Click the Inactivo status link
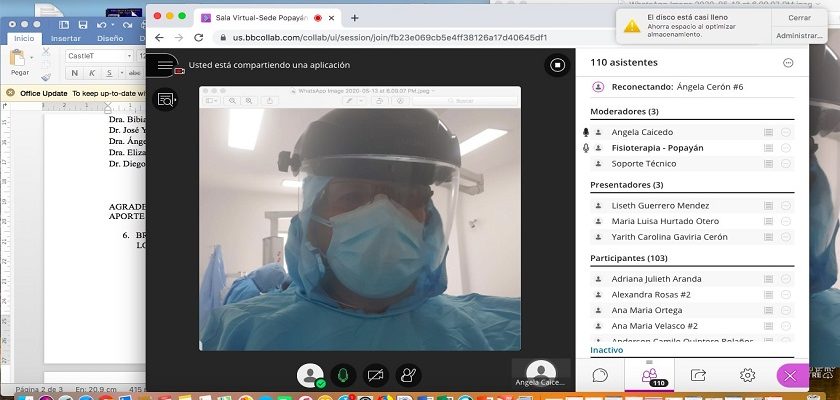The image size is (840, 400). 606,350
